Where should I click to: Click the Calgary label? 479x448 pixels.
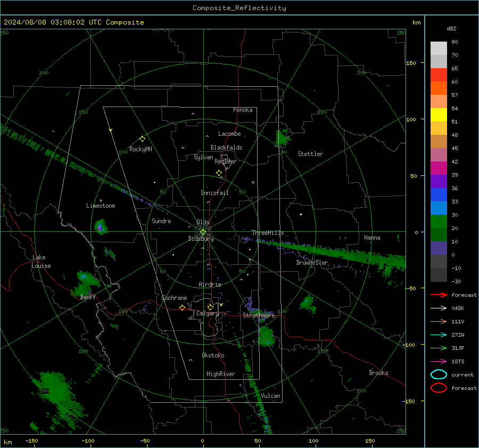click(208, 313)
